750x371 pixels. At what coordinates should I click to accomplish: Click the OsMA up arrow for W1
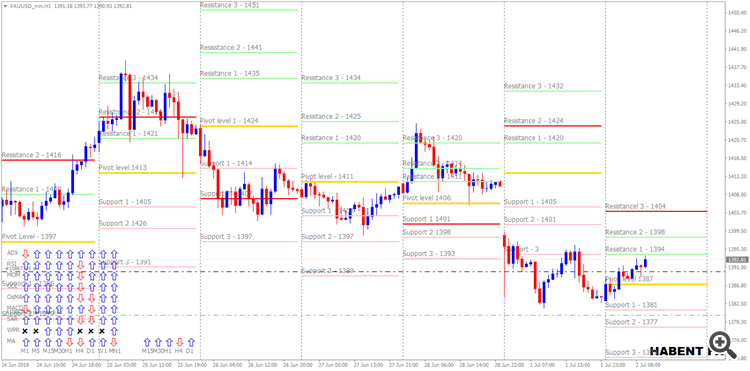[103, 298]
